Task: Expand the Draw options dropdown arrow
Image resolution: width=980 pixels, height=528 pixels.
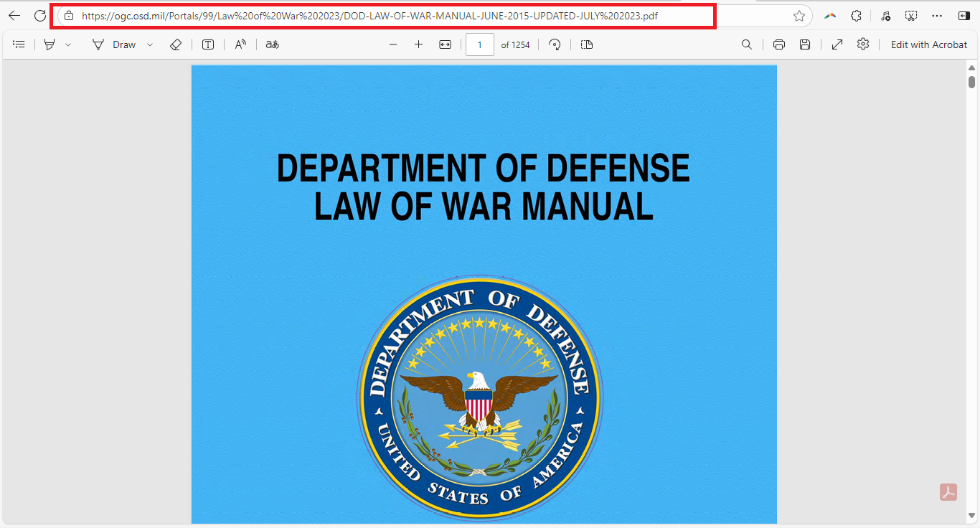Action: point(150,44)
